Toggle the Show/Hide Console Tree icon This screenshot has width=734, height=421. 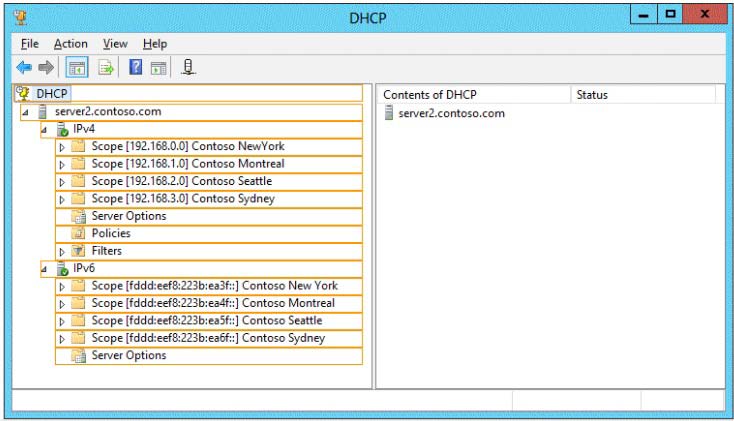[x=77, y=67]
